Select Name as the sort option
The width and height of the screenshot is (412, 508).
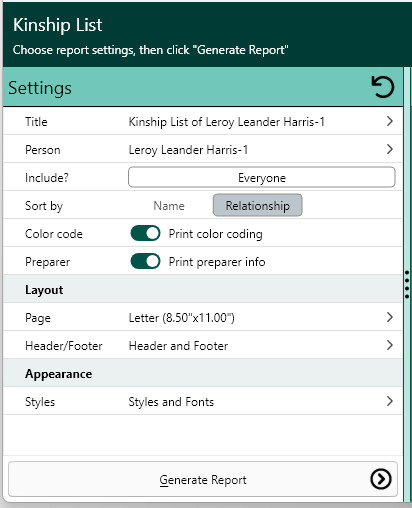click(x=169, y=206)
